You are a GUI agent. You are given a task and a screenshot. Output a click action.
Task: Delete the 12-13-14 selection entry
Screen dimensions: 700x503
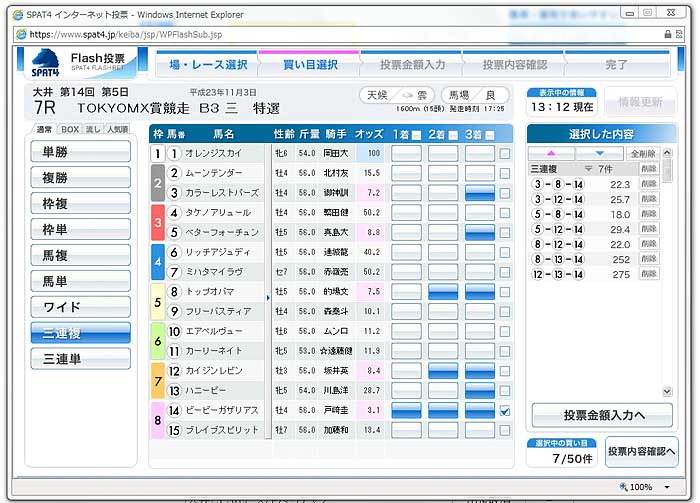(649, 274)
